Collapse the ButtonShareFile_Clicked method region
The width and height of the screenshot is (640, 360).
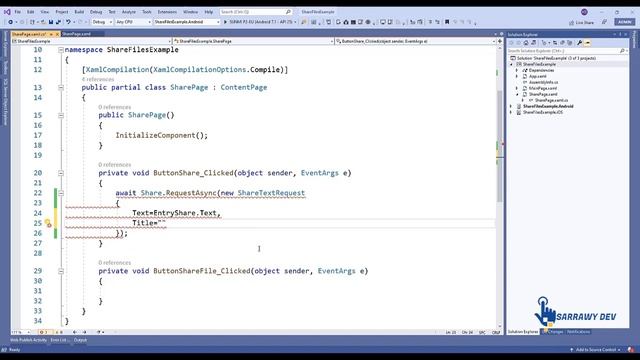61,271
